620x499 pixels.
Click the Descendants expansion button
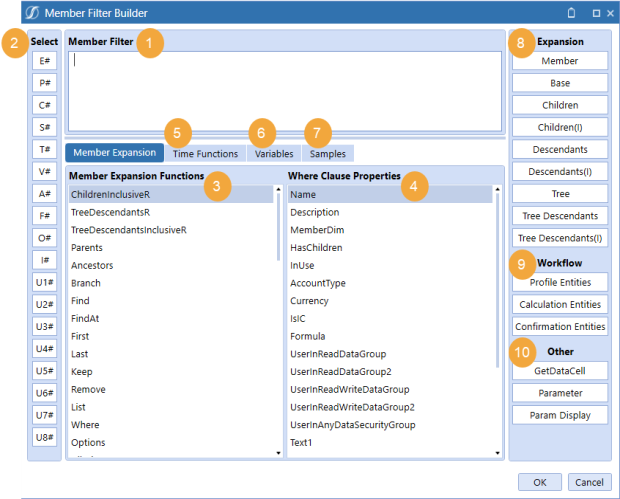[x=559, y=149]
